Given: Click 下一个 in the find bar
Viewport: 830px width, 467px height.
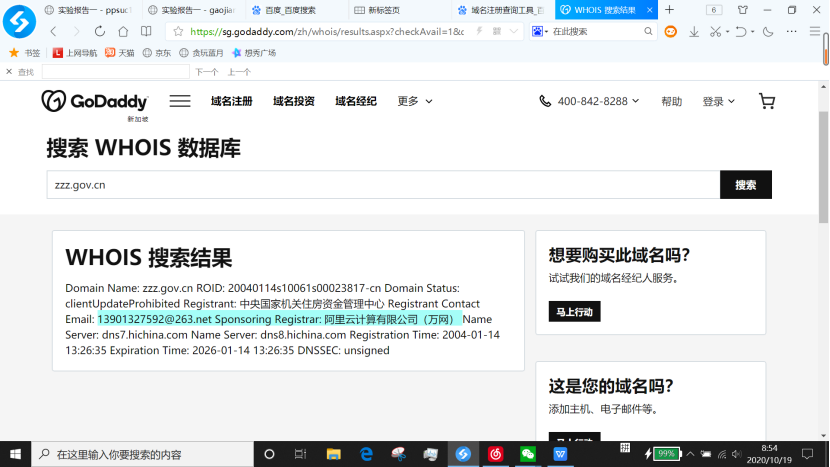Looking at the screenshot, I should click(206, 72).
